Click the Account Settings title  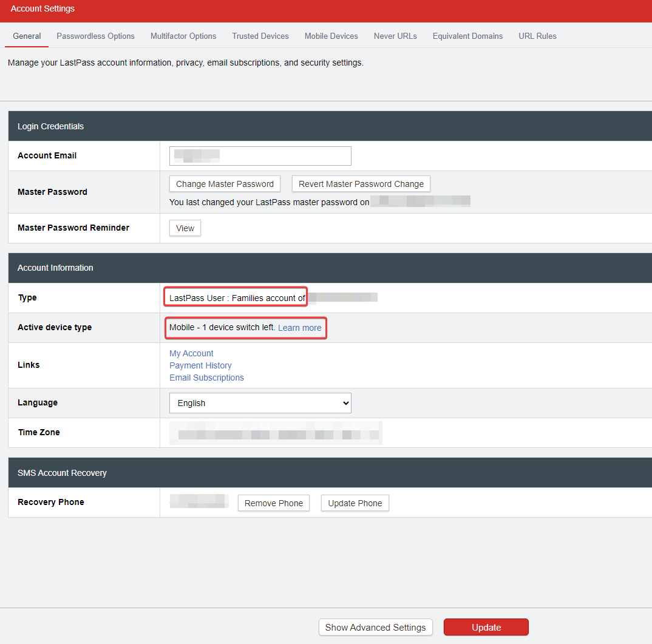coord(42,8)
